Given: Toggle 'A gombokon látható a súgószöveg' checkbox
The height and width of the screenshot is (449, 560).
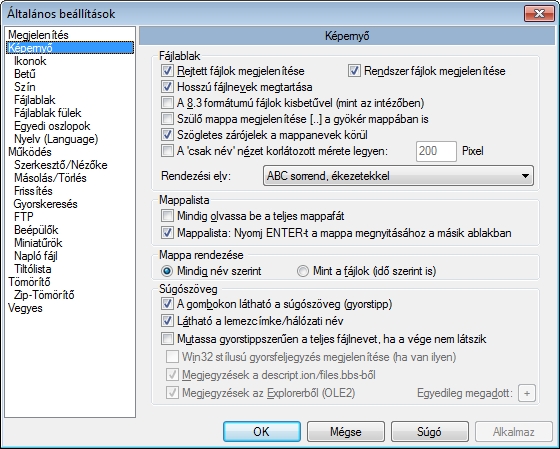Looking at the screenshot, I should tap(167, 304).
